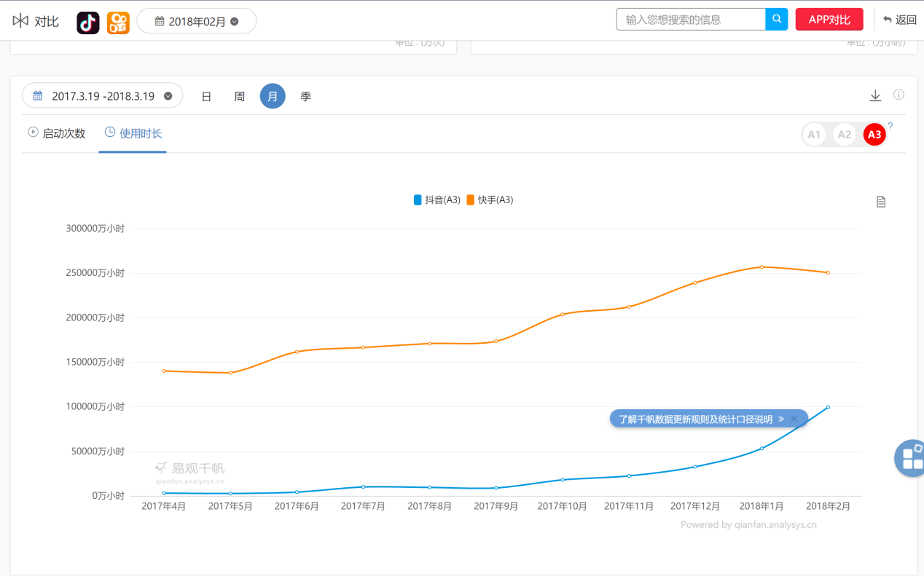Click the floating blue grid widget icon
The width and height of the screenshot is (924, 576).
[x=911, y=458]
